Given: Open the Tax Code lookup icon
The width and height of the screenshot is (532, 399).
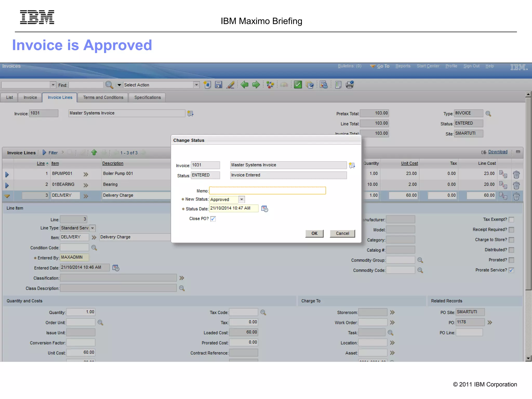Looking at the screenshot, I should coord(263,312).
